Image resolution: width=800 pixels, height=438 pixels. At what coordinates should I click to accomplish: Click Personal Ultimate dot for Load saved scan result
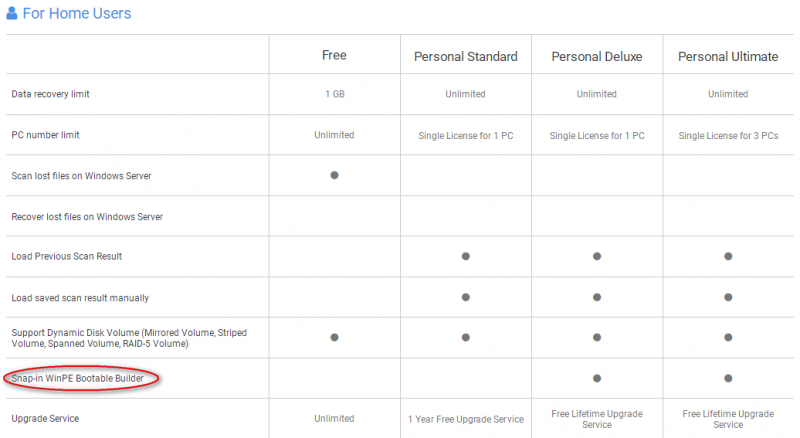(x=728, y=297)
